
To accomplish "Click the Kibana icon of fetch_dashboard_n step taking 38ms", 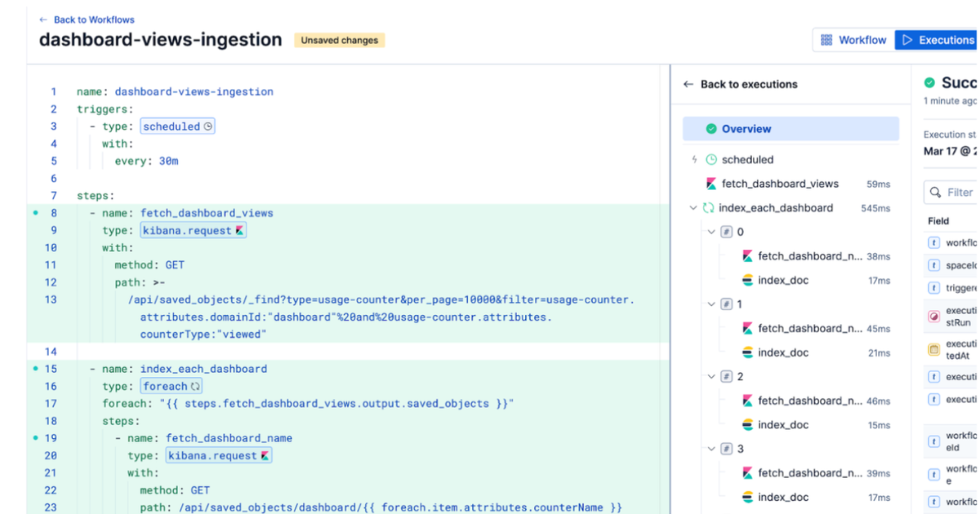I will point(747,256).
